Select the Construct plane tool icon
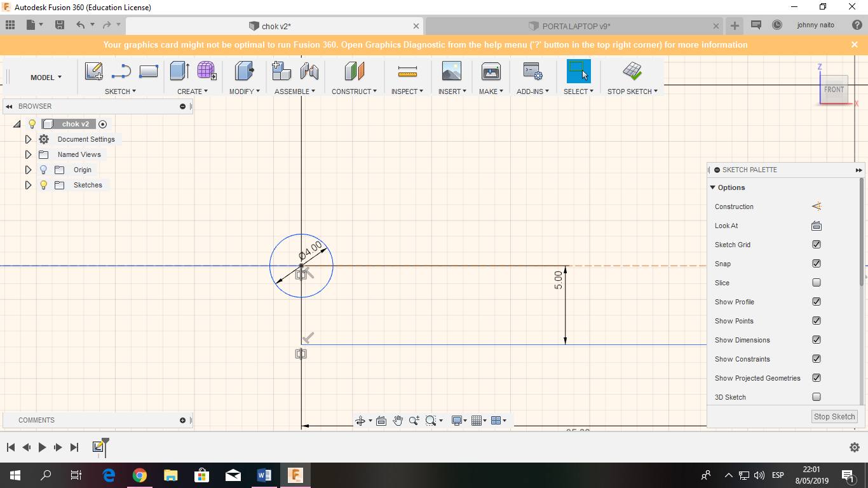 pyautogui.click(x=355, y=71)
